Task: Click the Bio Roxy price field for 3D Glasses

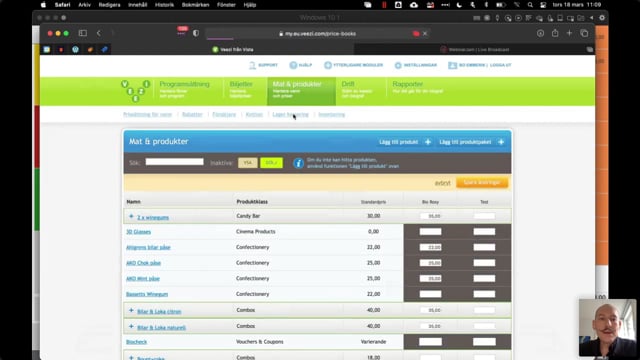Action: pyautogui.click(x=430, y=232)
